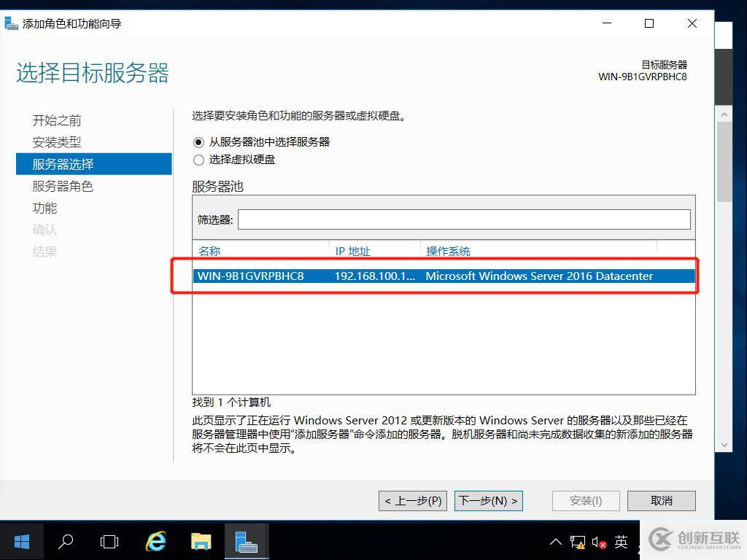Click Microsoft Windows Server 2016 Datacenter cell
Viewport: 747px width, 560px height.
coord(539,276)
